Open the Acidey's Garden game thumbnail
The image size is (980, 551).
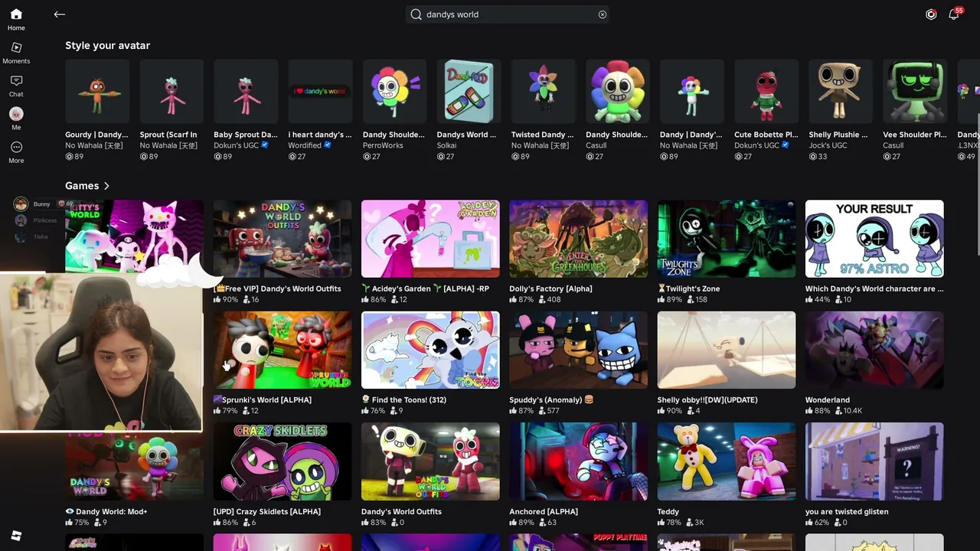pyautogui.click(x=430, y=239)
